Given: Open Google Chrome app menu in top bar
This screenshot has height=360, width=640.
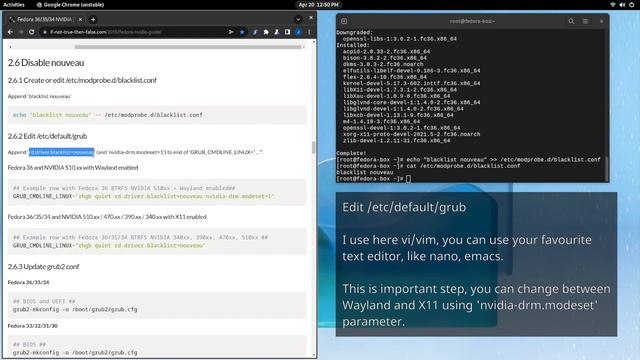Looking at the screenshot, I should [x=70, y=4].
